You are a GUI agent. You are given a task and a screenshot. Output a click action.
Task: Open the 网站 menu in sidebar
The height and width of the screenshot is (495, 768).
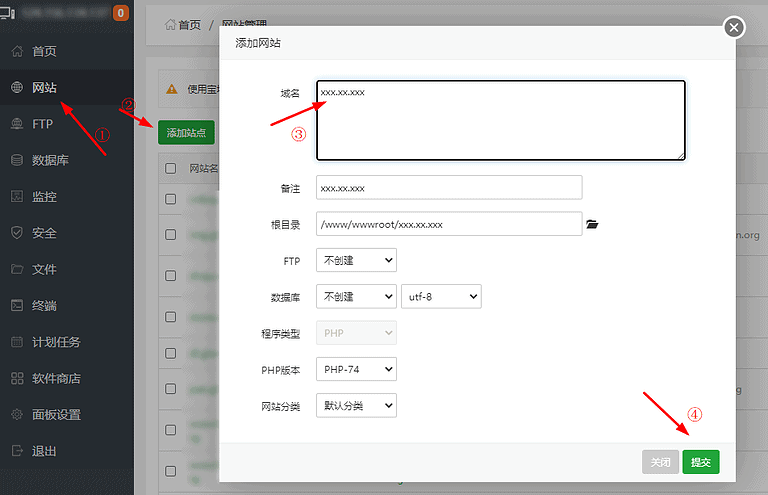[44, 88]
